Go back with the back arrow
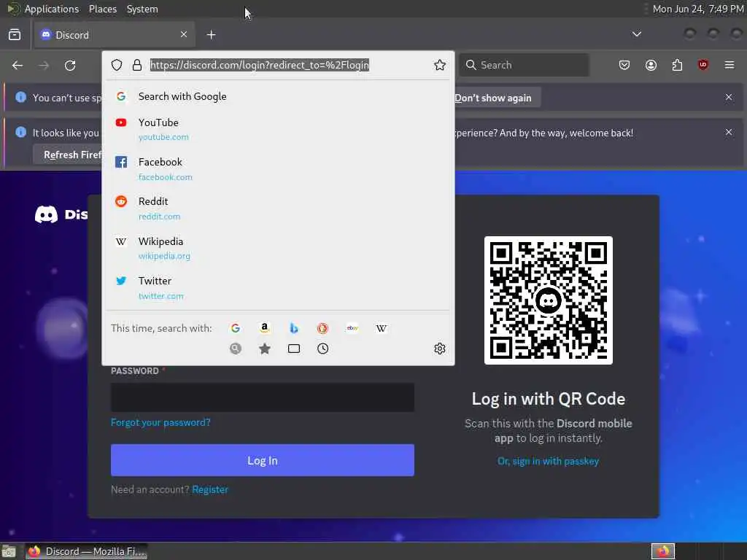The image size is (747, 560). [18, 65]
